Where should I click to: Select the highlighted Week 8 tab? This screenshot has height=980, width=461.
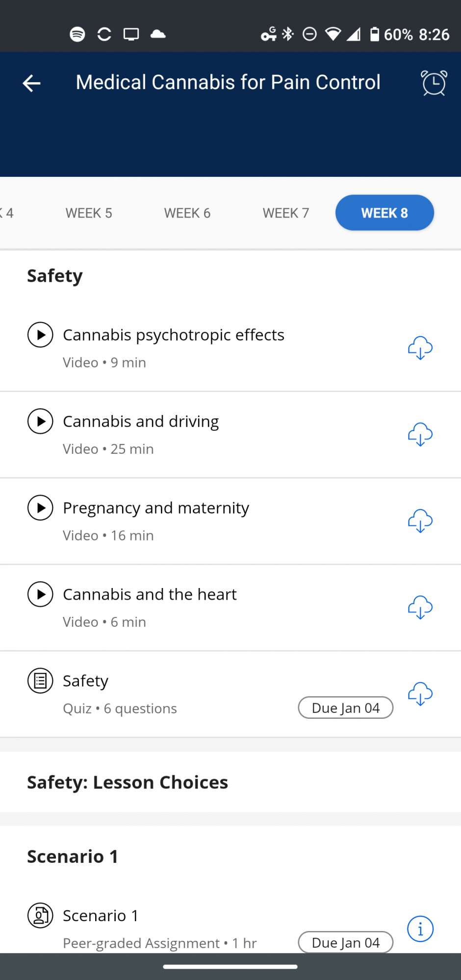384,213
